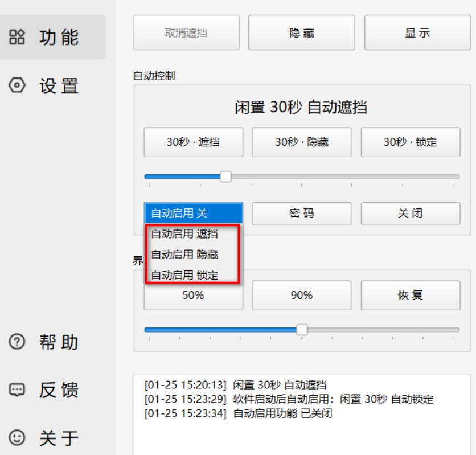This screenshot has width=476, height=455.
Task: Click the 设置 hexagon icon in sidebar
Action: 18,86
